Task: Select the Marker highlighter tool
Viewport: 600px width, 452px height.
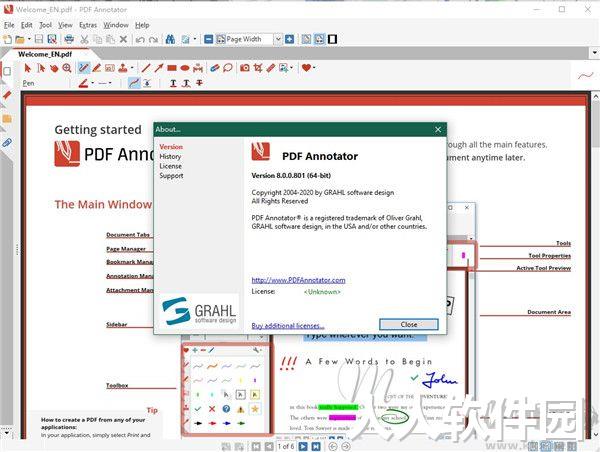Action: (x=97, y=68)
